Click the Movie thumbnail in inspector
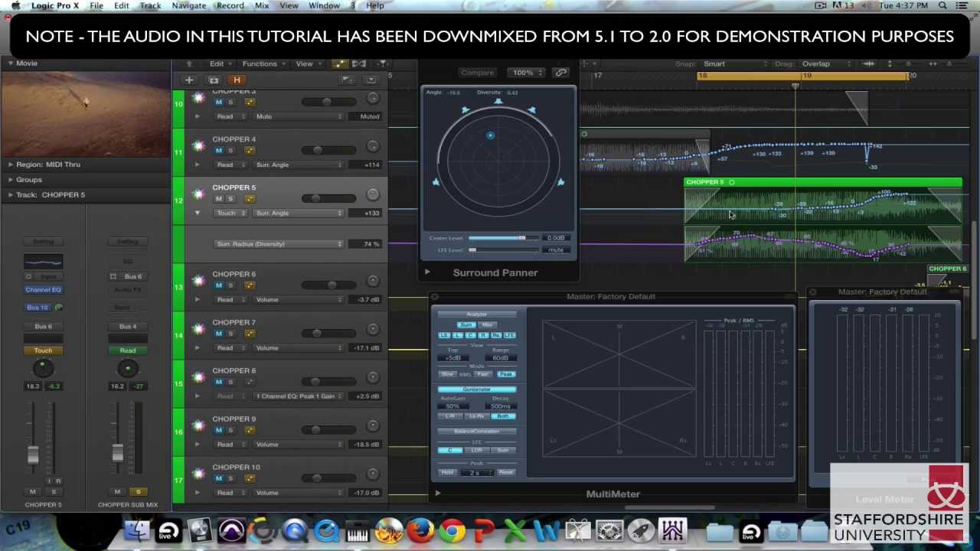 point(86,112)
